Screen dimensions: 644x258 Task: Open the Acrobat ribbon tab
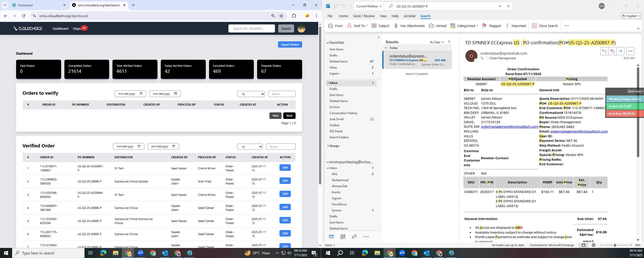click(x=409, y=16)
